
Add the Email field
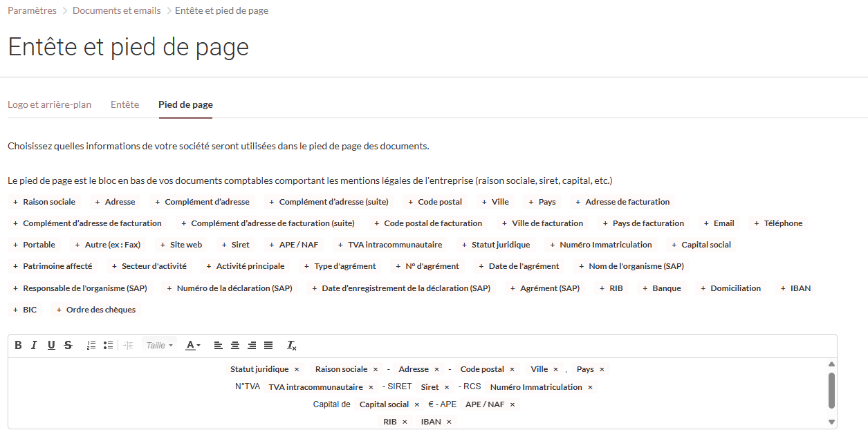(719, 223)
